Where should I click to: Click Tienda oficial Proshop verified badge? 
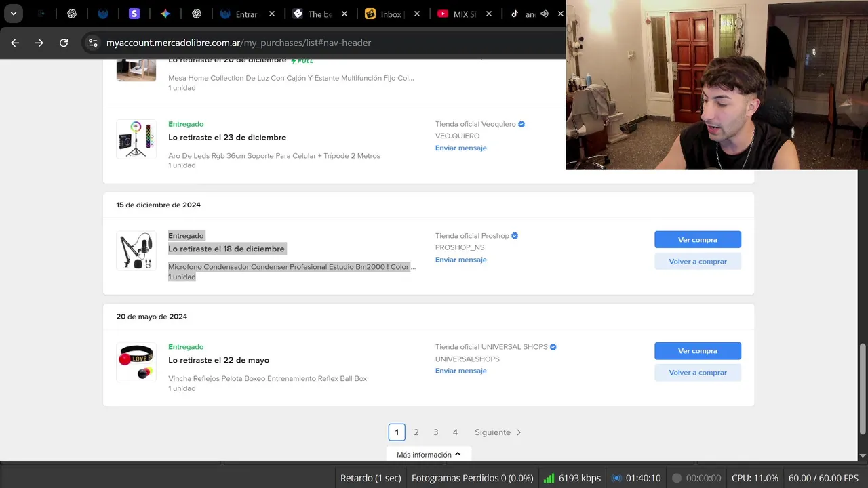pyautogui.click(x=515, y=236)
